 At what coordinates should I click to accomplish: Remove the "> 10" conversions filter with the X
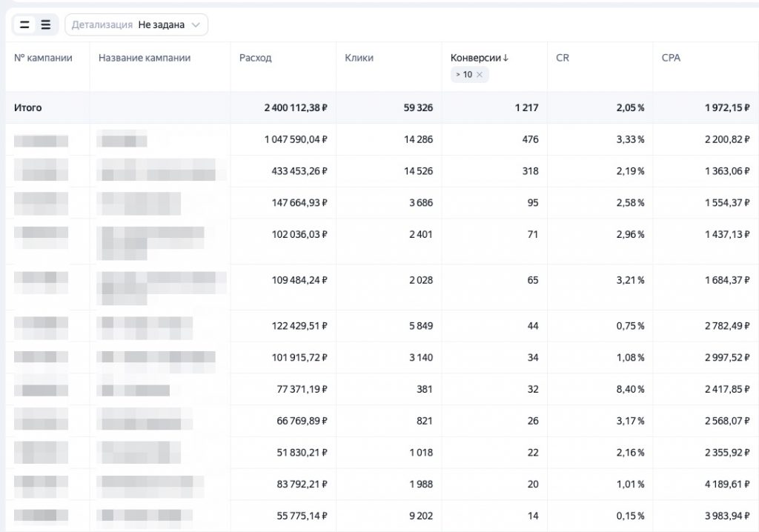coord(480,74)
